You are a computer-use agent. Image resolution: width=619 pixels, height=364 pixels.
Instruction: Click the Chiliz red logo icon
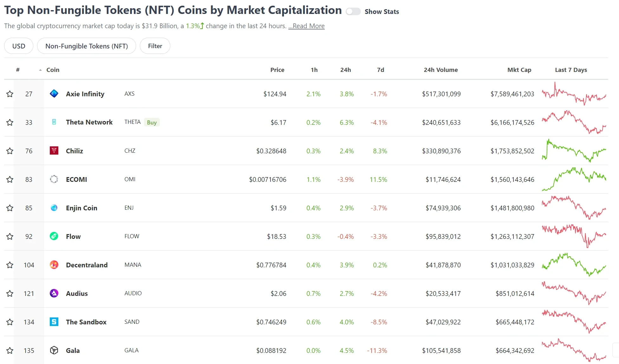54,151
